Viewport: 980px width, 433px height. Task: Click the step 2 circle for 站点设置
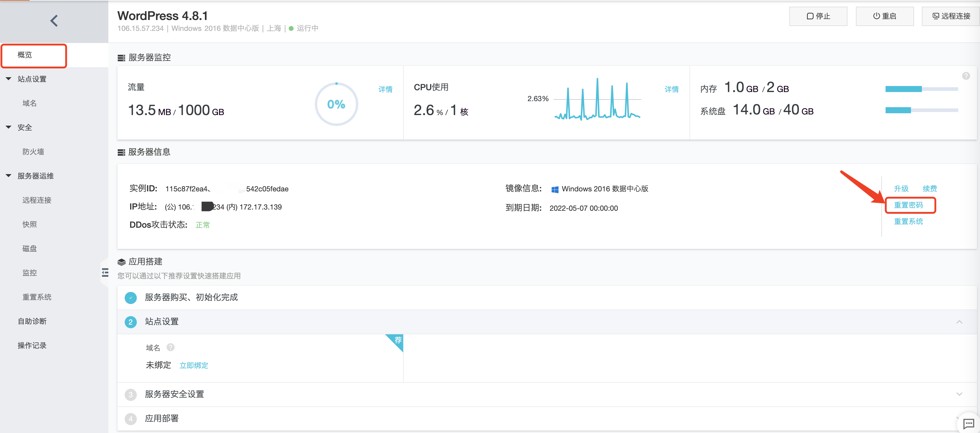pos(130,322)
